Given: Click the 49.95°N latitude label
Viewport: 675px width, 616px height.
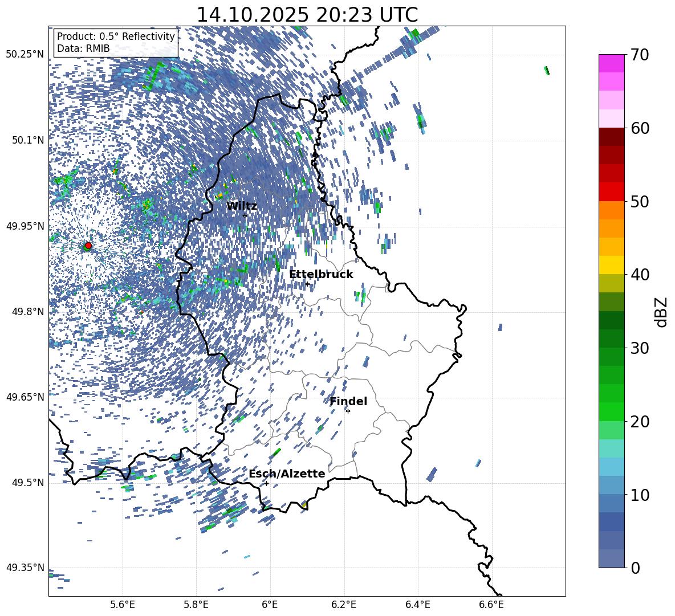Looking at the screenshot, I should (25, 226).
